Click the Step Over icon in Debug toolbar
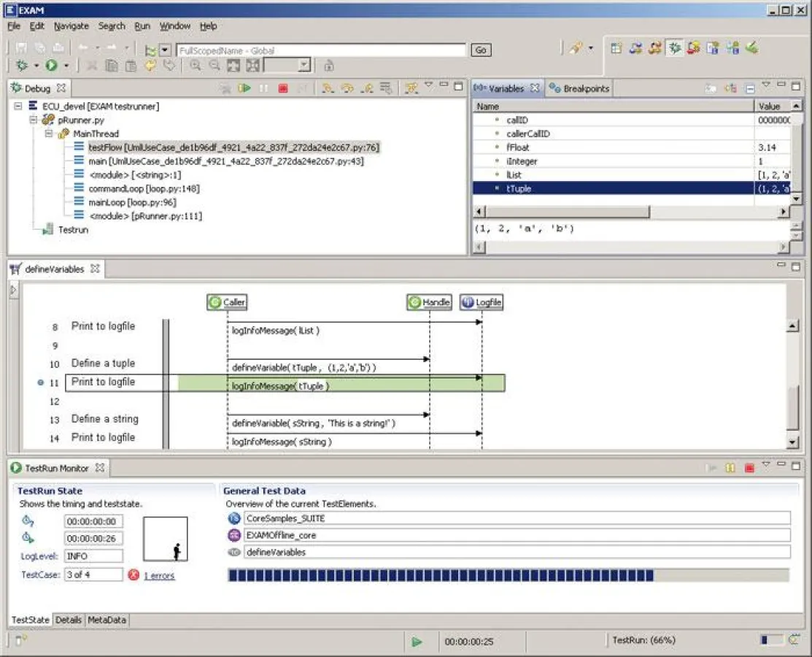This screenshot has width=812, height=657. point(347,88)
